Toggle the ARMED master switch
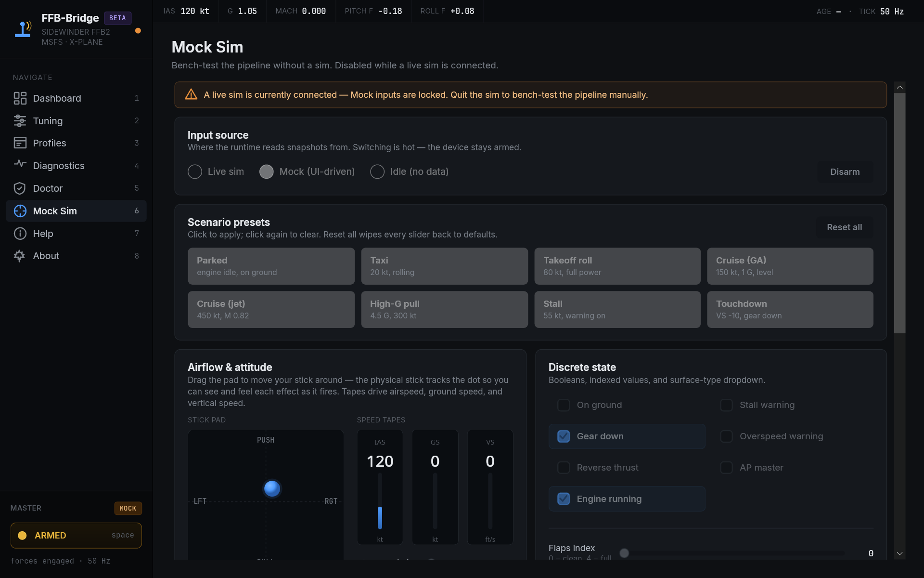The width and height of the screenshot is (924, 578). coord(76,536)
